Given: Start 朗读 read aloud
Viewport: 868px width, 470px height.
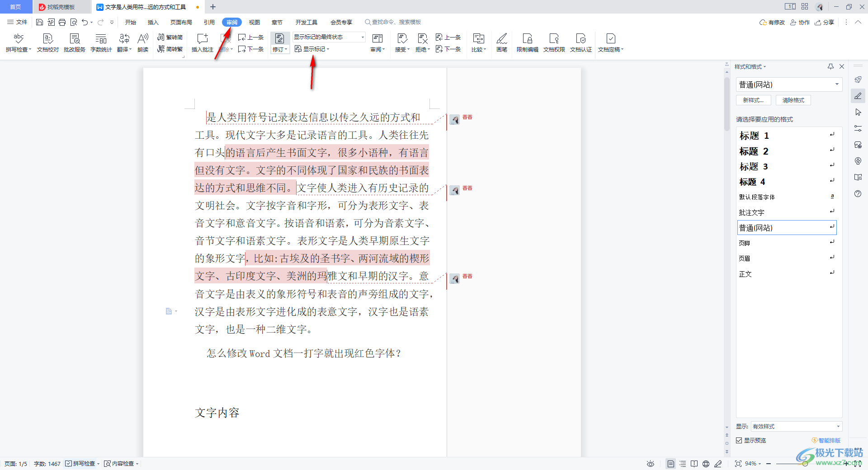Looking at the screenshot, I should [143, 43].
